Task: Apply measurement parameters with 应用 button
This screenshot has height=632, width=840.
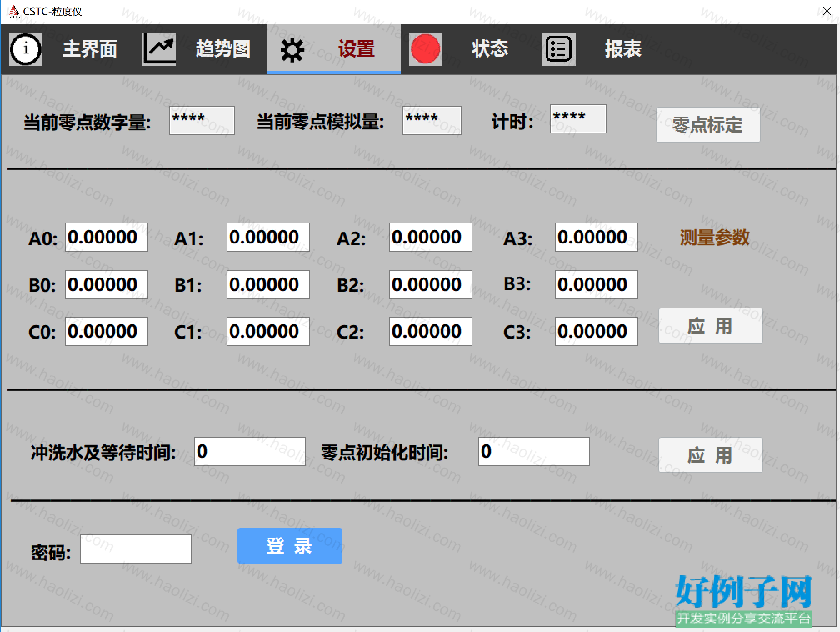Action: pos(710,326)
